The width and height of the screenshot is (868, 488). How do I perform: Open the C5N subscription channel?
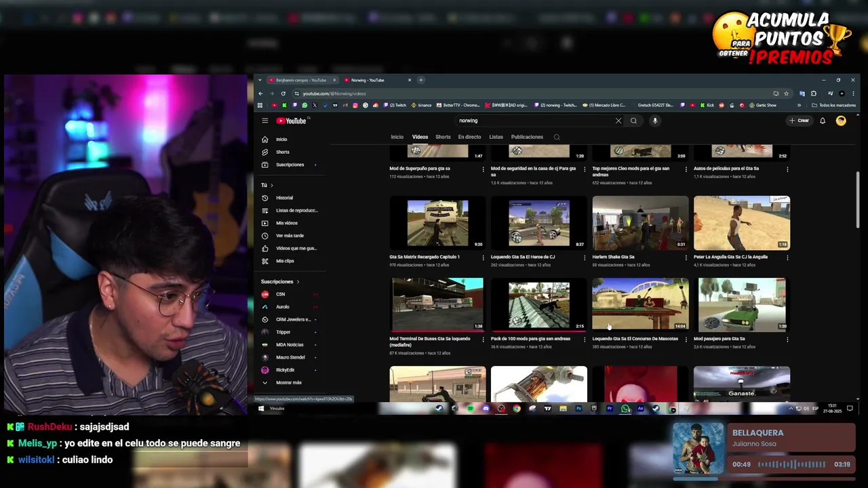tap(290, 294)
